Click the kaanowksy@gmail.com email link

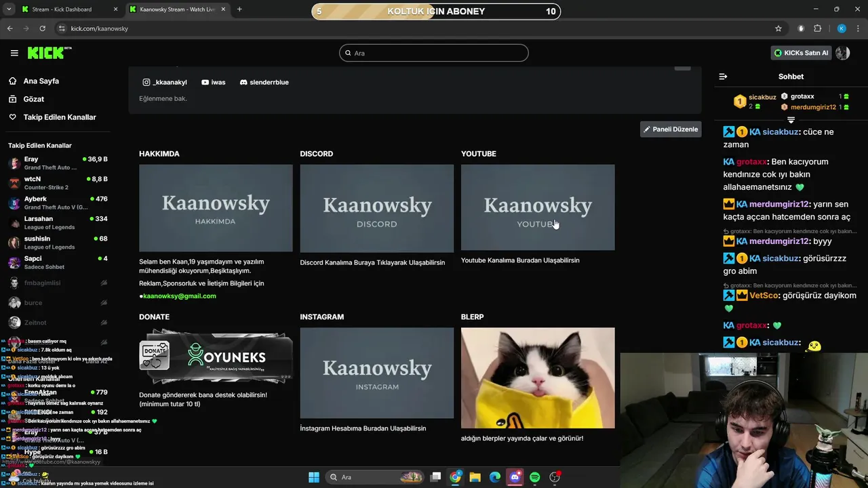coord(179,296)
